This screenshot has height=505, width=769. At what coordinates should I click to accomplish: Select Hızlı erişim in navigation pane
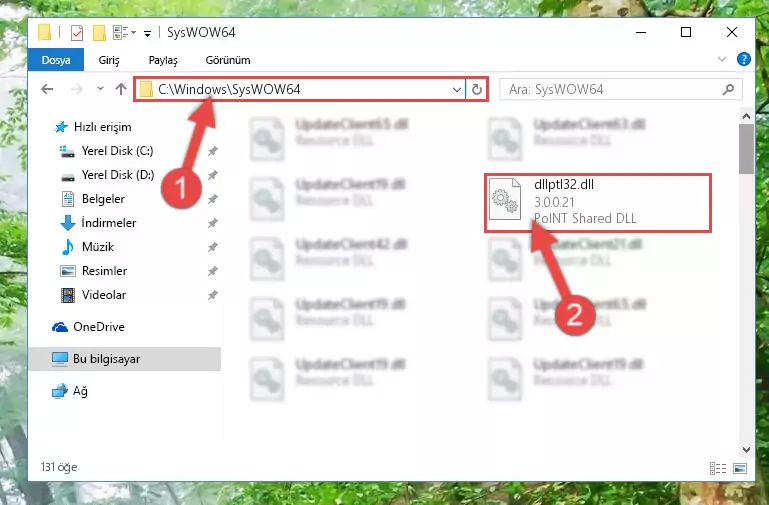point(103,127)
